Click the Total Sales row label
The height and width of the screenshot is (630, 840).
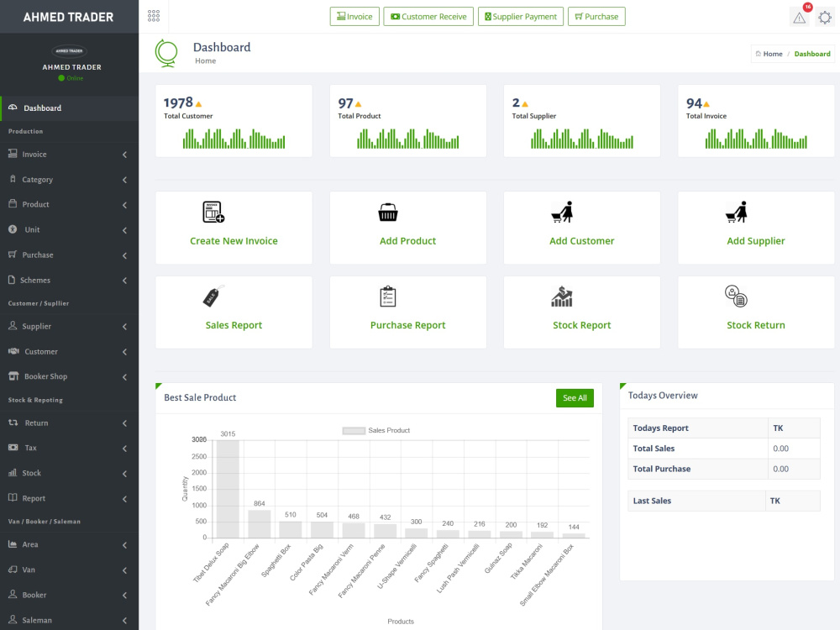(654, 449)
